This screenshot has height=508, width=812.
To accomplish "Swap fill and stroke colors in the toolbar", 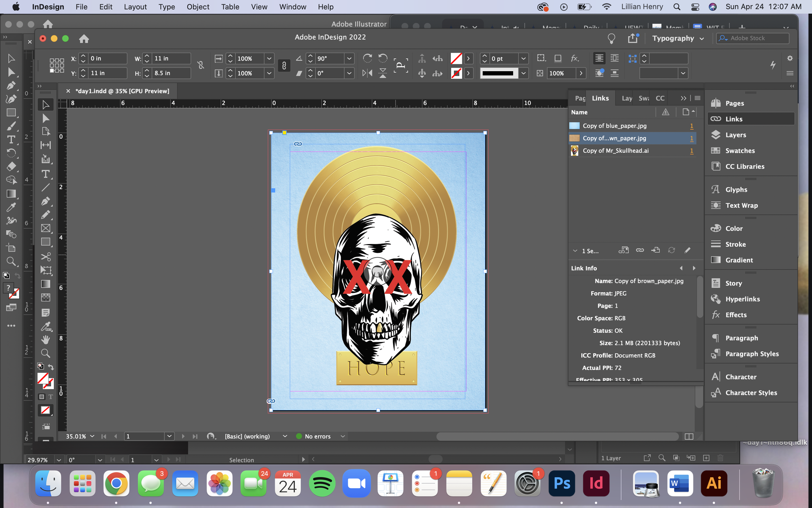I will (51, 367).
